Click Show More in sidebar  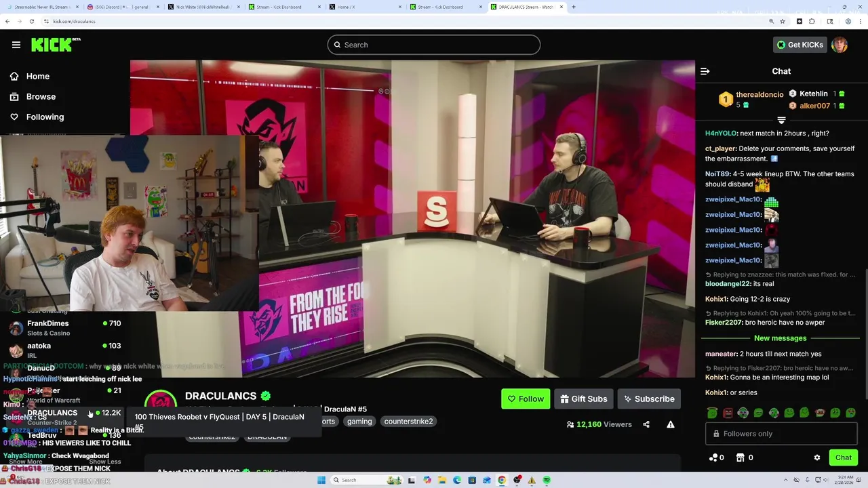tap(26, 462)
